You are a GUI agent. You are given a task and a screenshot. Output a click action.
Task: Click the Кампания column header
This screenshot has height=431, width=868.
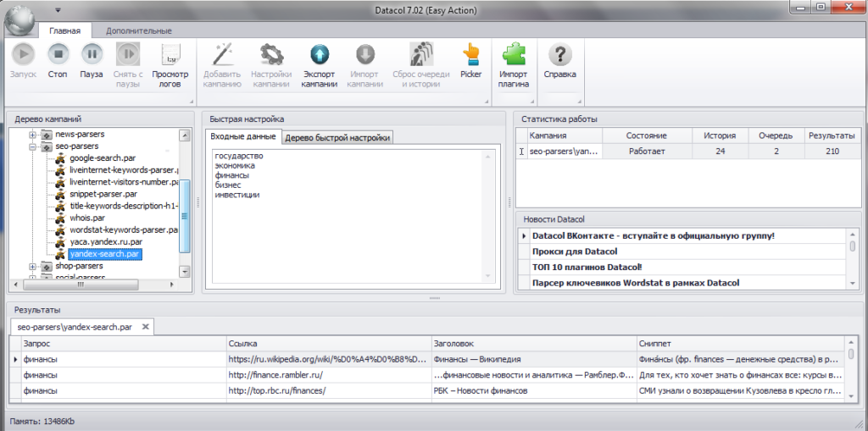(564, 135)
